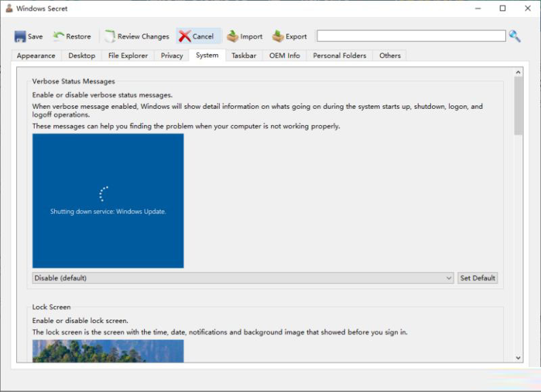Click the 'Lock Screen' section heading
541x392 pixels.
[x=51, y=307]
